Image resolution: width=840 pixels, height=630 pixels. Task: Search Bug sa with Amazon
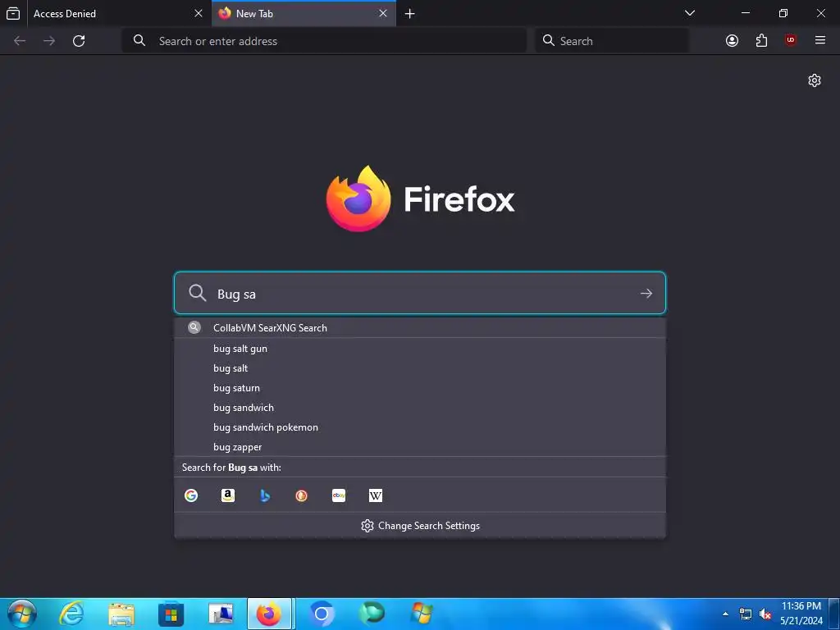[228, 495]
